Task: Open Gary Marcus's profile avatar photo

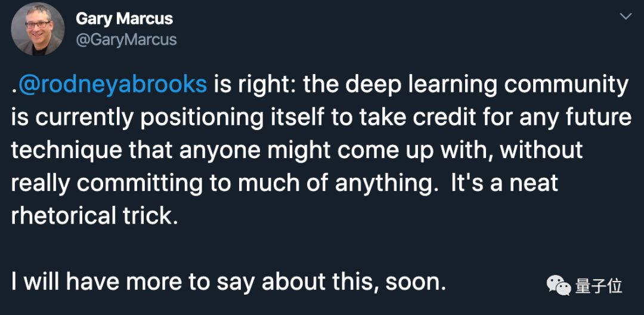Action: tap(37, 29)
